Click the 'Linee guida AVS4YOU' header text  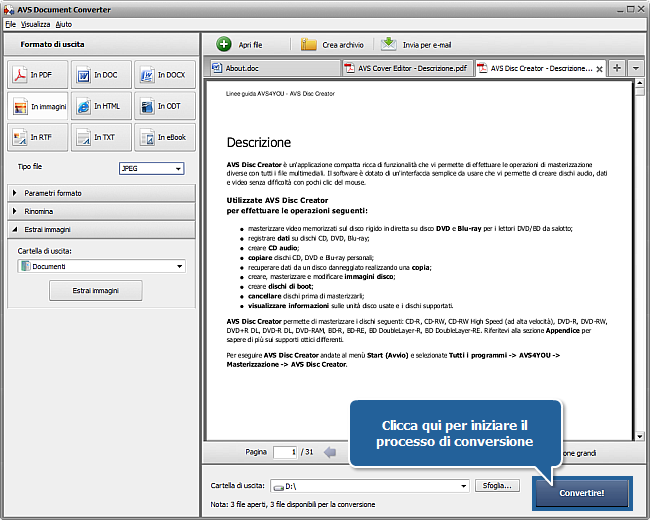pyautogui.click(x=280, y=94)
